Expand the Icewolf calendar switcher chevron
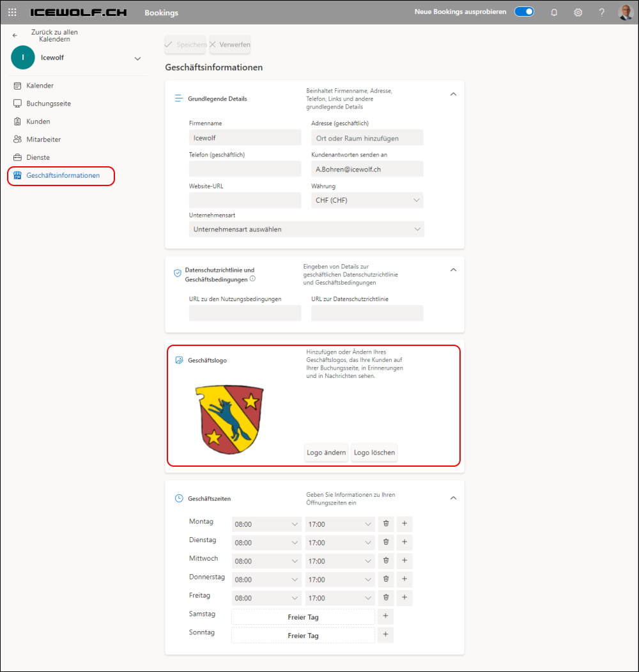Viewport: 639px width, 672px height. point(137,58)
